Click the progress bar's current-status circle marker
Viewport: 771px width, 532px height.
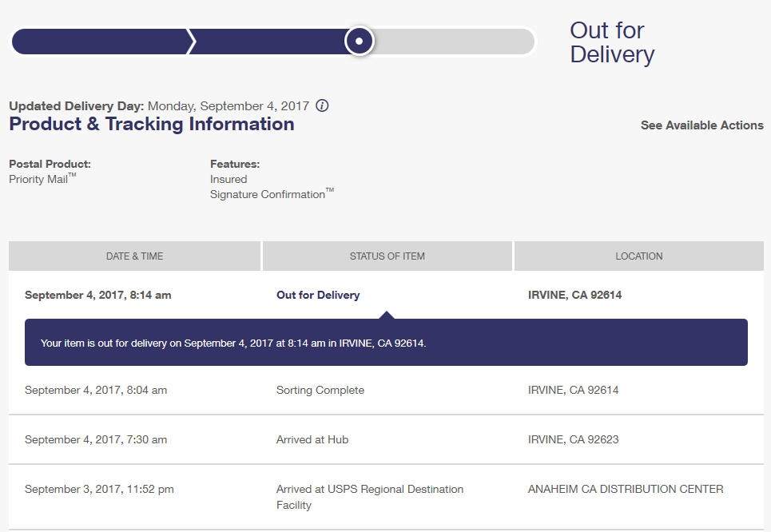click(x=360, y=41)
